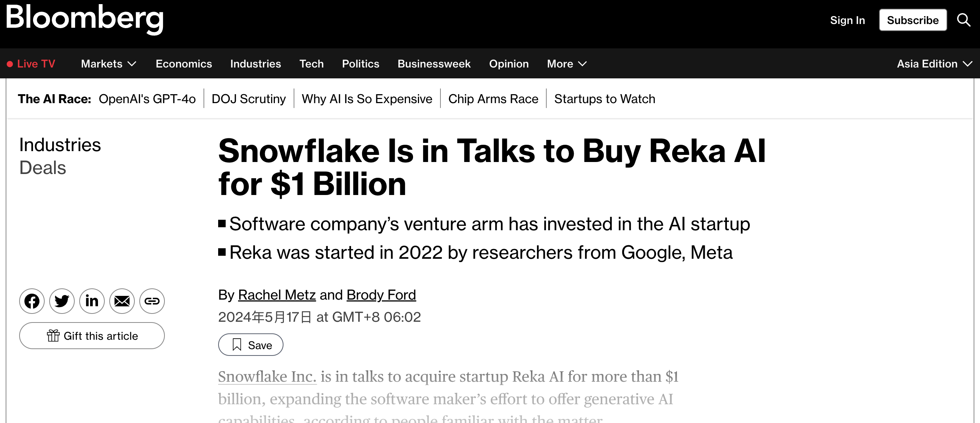This screenshot has height=423, width=980.
Task: Click the Bloomberg logo
Action: click(84, 19)
